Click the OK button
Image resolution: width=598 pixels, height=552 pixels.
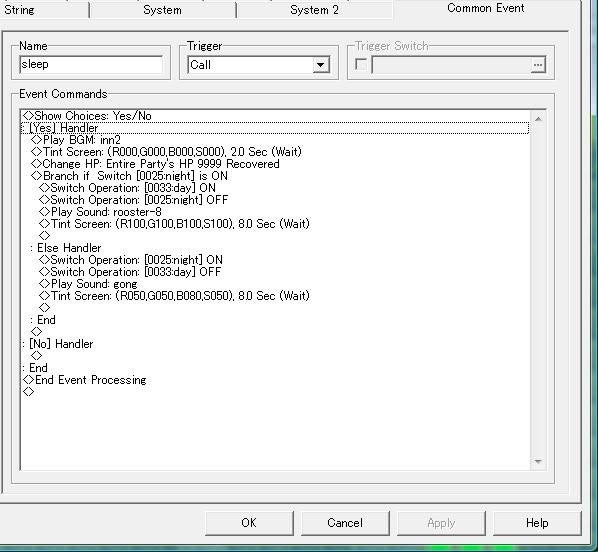(x=249, y=523)
